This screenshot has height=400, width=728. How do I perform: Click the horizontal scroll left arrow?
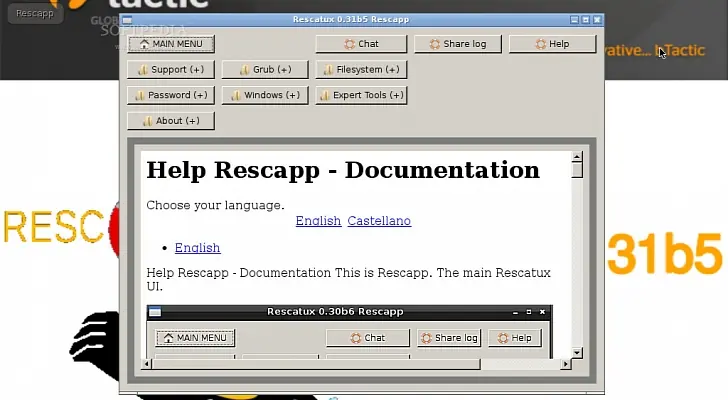pyautogui.click(x=146, y=364)
